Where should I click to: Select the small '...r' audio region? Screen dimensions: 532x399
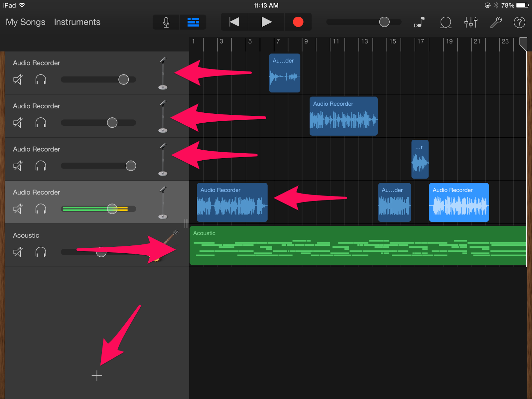coord(420,159)
